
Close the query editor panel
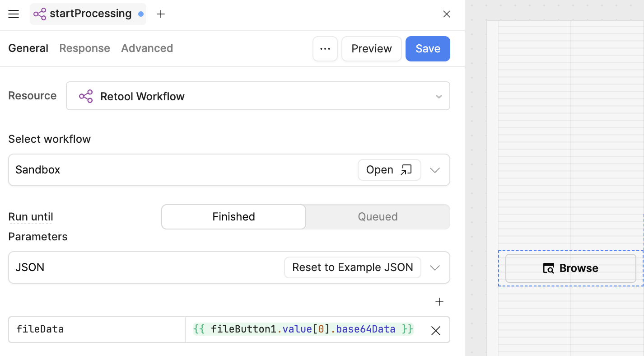point(447,14)
